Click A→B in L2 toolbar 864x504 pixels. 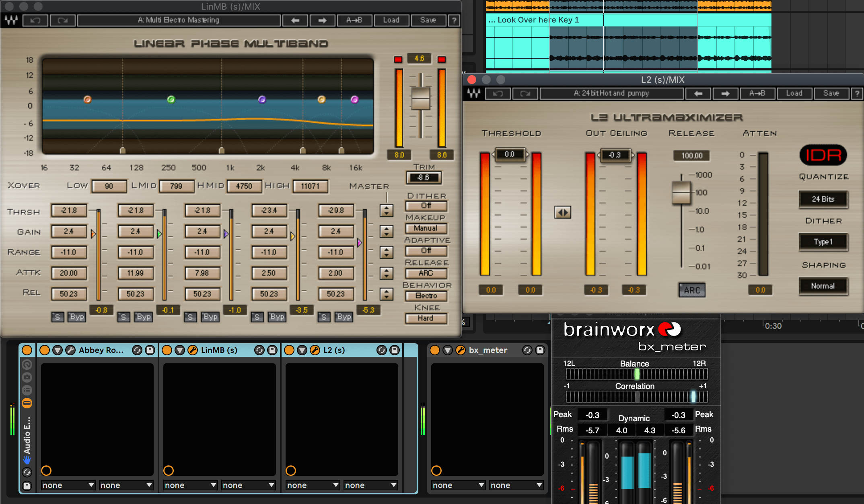[757, 94]
